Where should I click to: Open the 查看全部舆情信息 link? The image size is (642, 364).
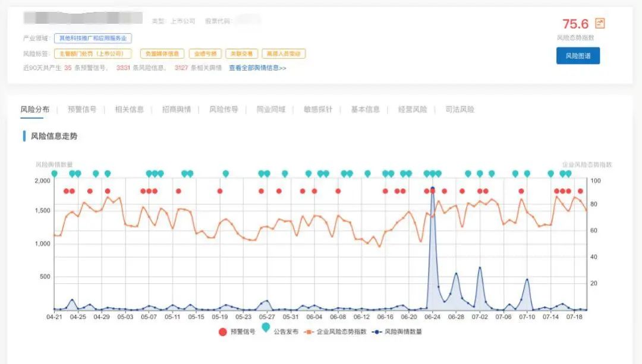point(257,68)
